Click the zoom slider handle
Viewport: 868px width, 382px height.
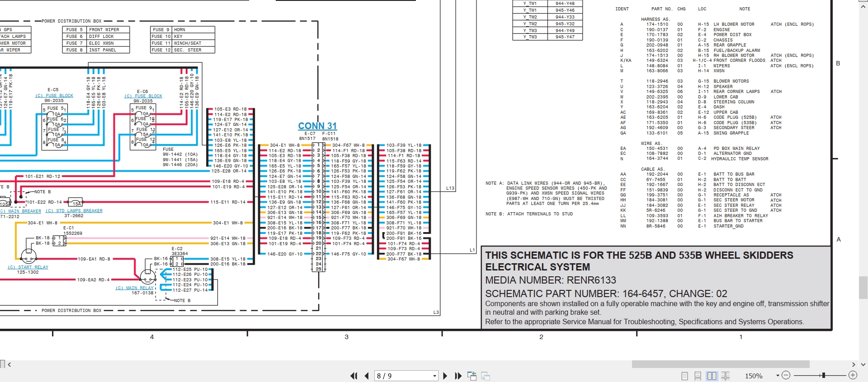824,375
